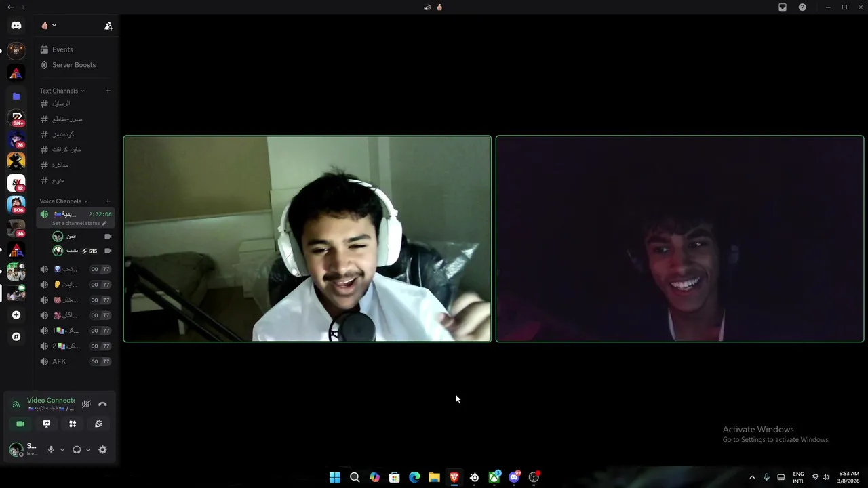Disconnect from voice with the hang-up icon
Viewport: 868px width, 488px height.
tap(102, 404)
